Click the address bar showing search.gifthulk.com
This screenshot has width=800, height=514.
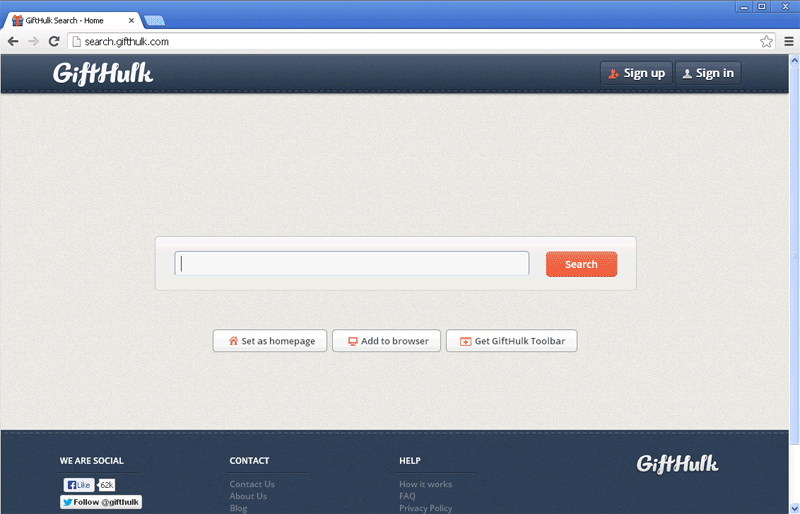(x=400, y=41)
